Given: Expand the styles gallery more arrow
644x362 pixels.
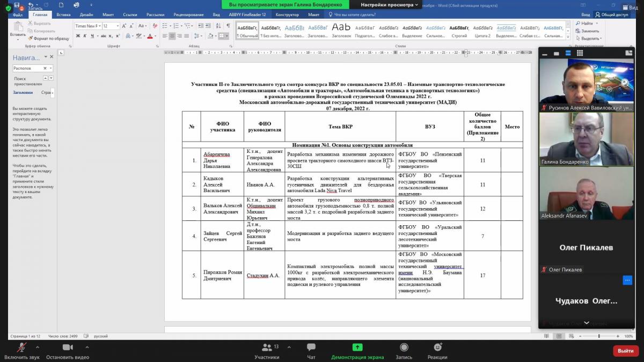Looking at the screenshot, I should [569, 37].
